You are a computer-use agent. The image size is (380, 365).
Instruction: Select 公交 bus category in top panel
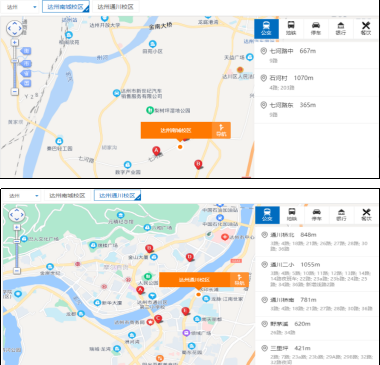pos(266,29)
